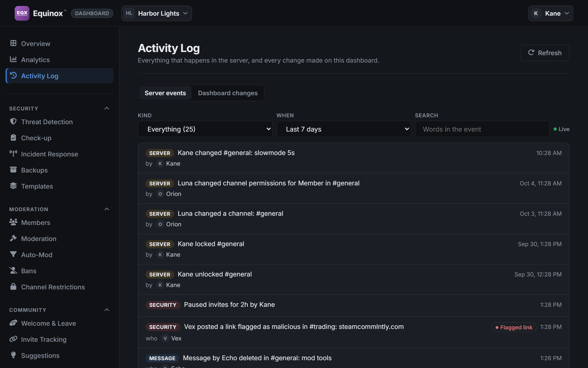
Task: Go to Incident Response page
Action: pos(59,154)
